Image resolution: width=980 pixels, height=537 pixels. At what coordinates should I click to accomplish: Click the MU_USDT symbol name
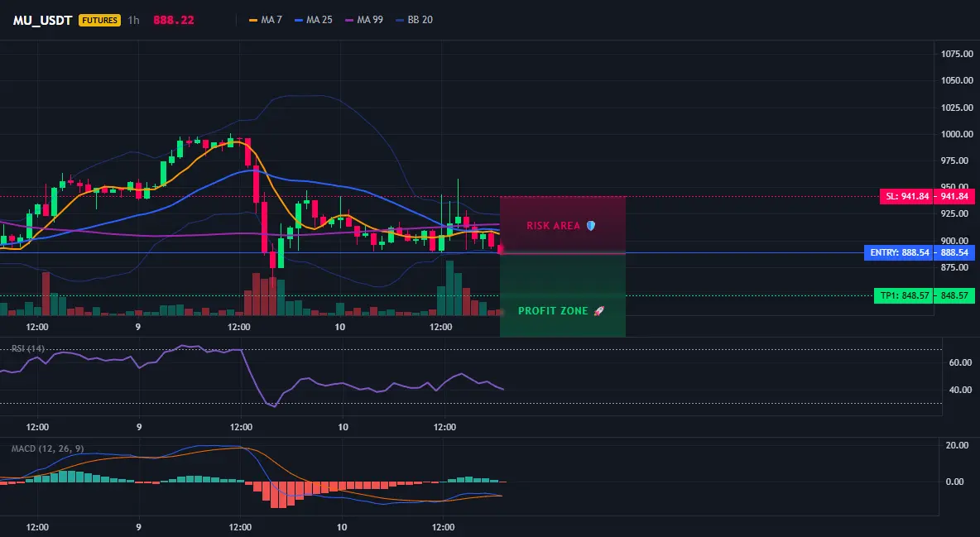[x=42, y=20]
